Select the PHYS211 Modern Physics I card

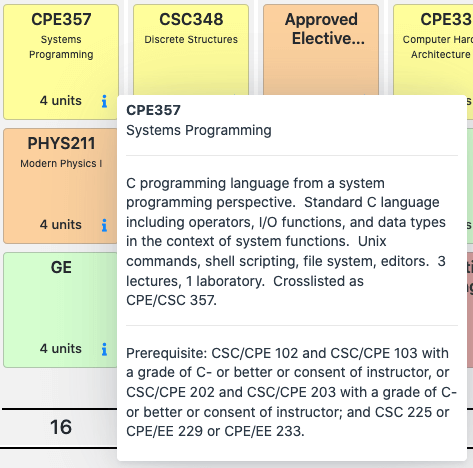point(60,186)
